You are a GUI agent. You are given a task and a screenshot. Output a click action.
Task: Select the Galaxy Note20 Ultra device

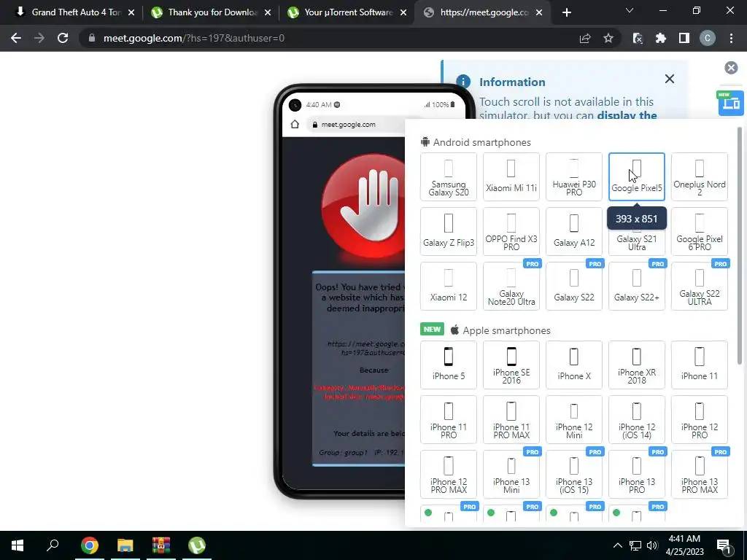[x=511, y=286]
